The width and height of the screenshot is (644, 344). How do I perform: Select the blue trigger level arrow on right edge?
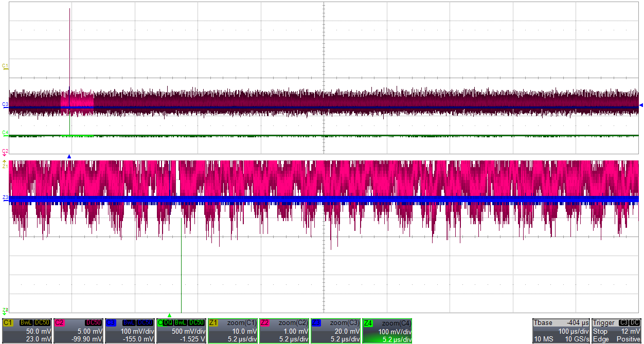click(x=640, y=105)
